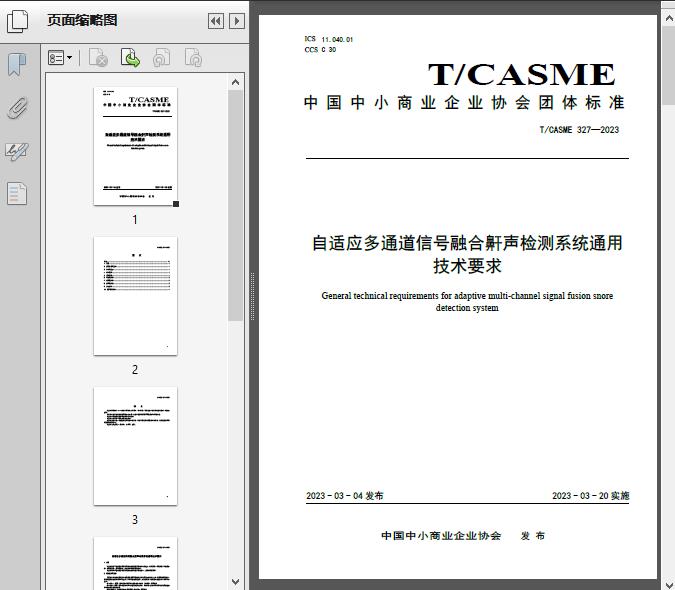Select page 3 thumbnail
Screen dimensions: 675x590
(x=135, y=446)
